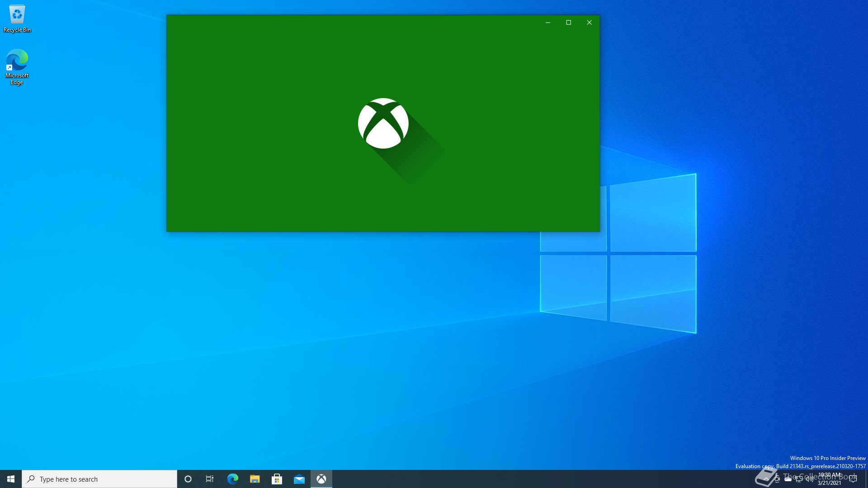Open the network status tray icon
This screenshot has width=868, height=488.
coord(799,479)
